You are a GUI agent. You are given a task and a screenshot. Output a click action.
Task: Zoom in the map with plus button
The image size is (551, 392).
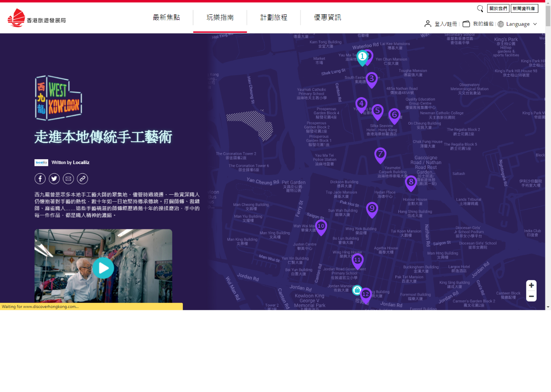pyautogui.click(x=531, y=285)
